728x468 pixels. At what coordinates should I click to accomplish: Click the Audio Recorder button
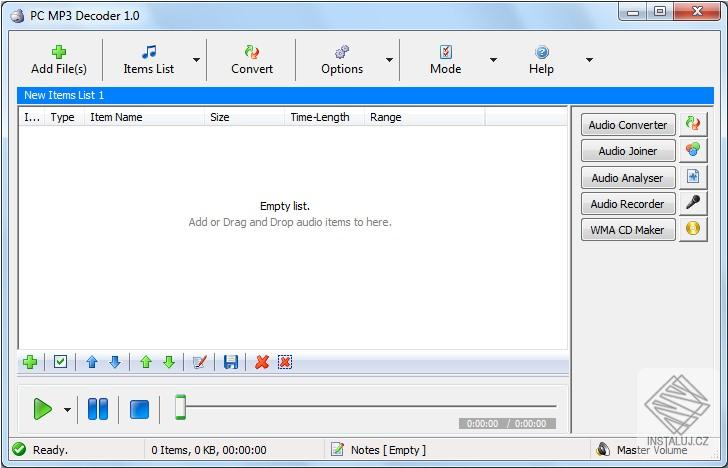(x=628, y=204)
